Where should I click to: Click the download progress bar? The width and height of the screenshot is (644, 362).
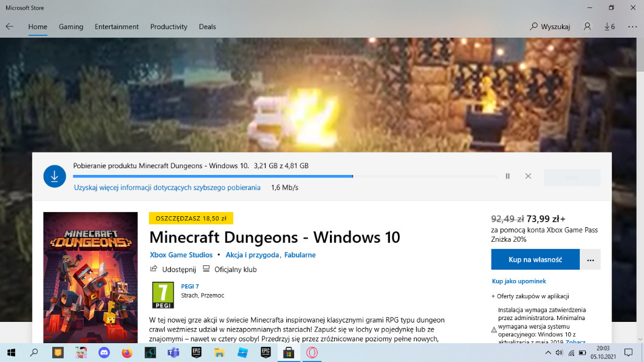[x=213, y=176]
